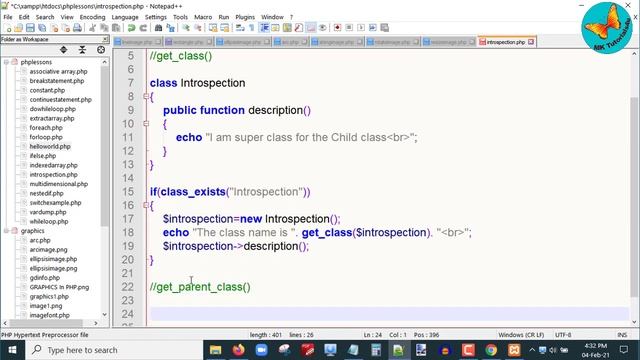Open XAMPP from the taskbar

click(x=514, y=350)
